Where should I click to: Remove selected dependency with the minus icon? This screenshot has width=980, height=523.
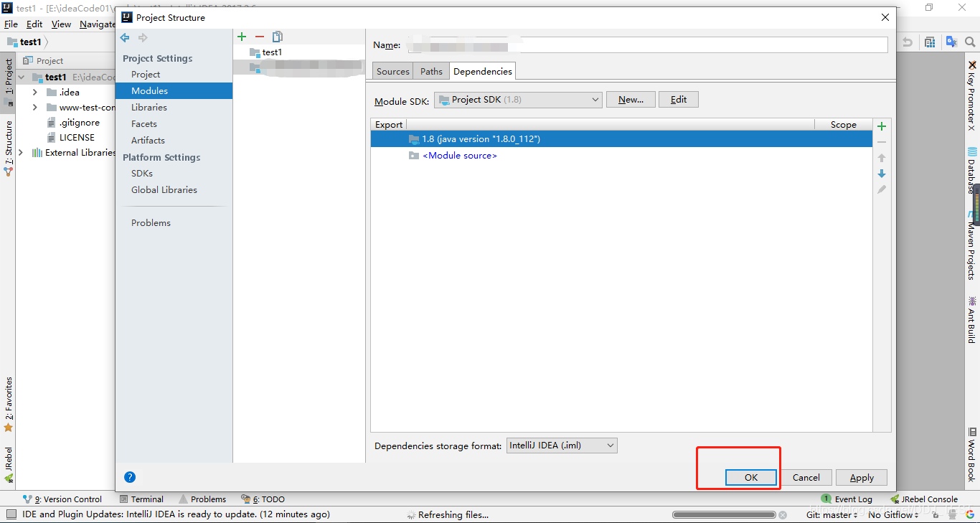882,142
